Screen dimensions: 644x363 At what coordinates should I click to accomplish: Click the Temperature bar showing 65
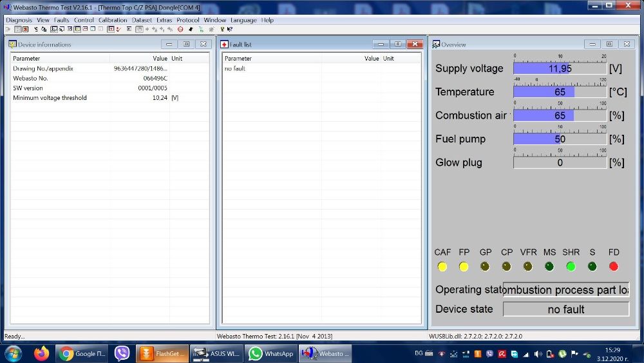pos(560,92)
